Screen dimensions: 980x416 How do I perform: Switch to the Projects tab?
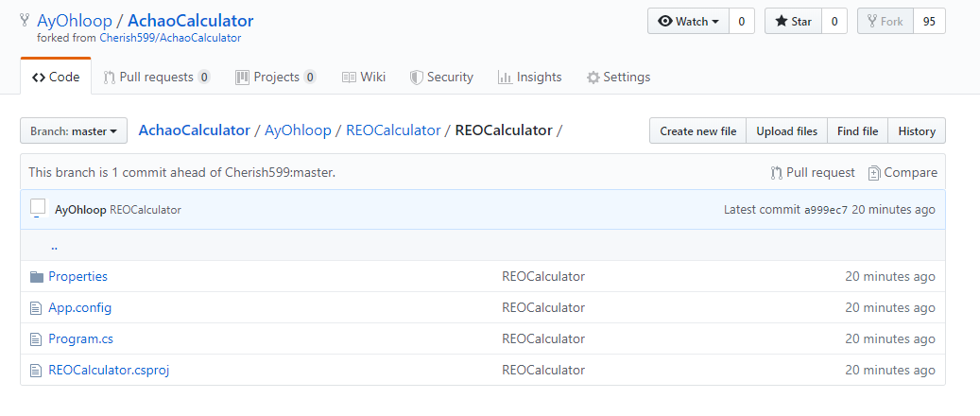[x=276, y=78]
